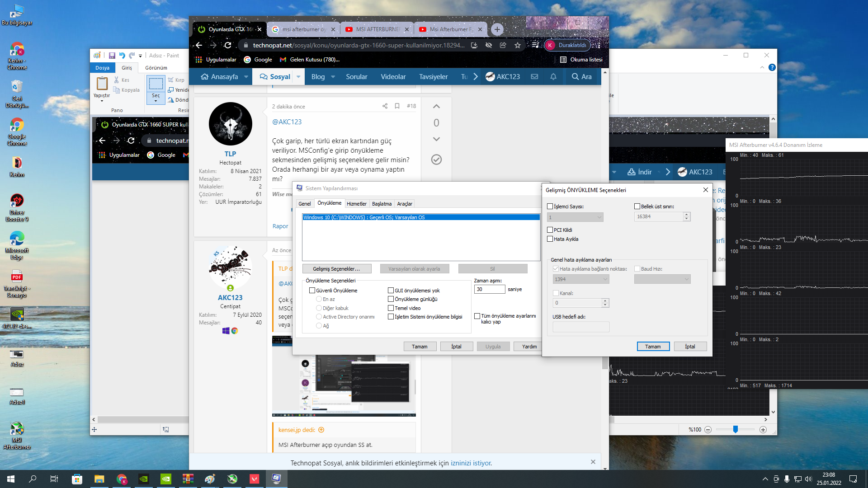The height and width of the screenshot is (488, 868).
Task: Mark post as solution with checkmark icon
Action: click(436, 160)
